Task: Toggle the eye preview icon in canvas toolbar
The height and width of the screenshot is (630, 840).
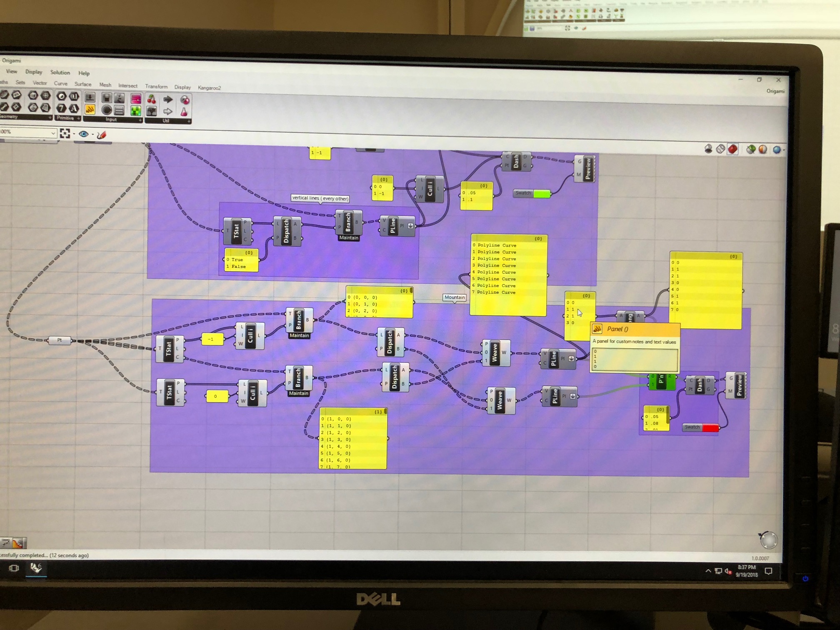Action: click(x=84, y=134)
